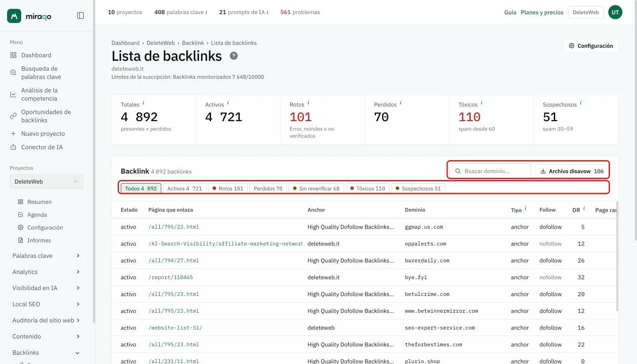Click info icon beside Tóxicos card
This screenshot has height=364, width=637.
[482, 103]
